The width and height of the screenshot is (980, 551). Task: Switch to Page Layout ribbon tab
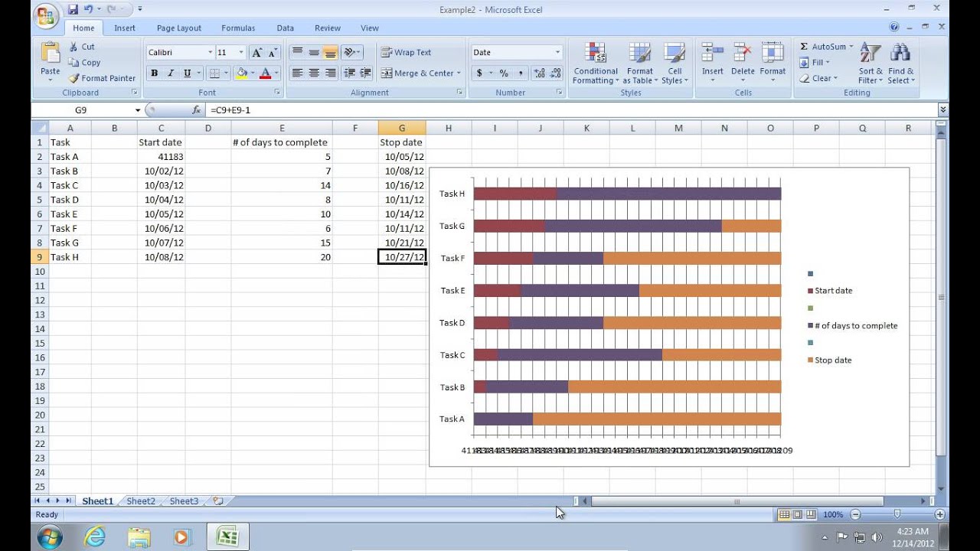pyautogui.click(x=179, y=28)
